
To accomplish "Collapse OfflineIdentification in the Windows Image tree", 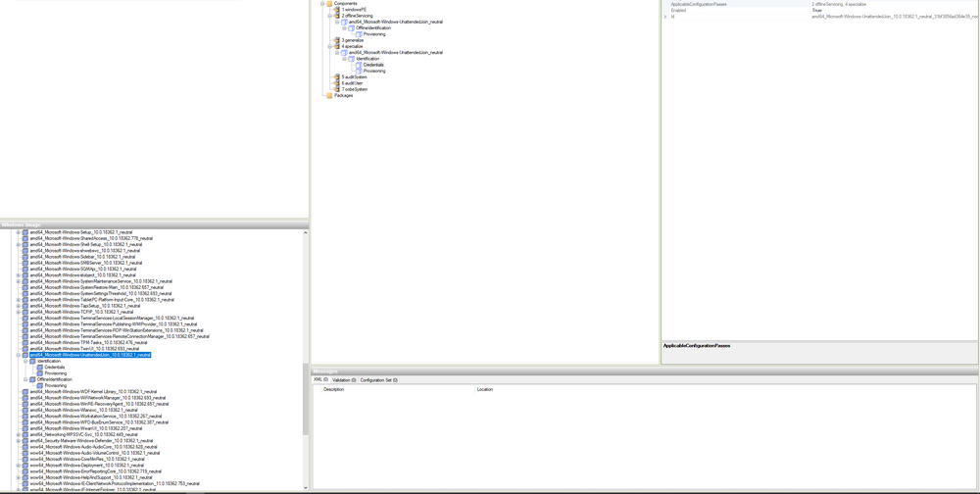I will (25, 379).
